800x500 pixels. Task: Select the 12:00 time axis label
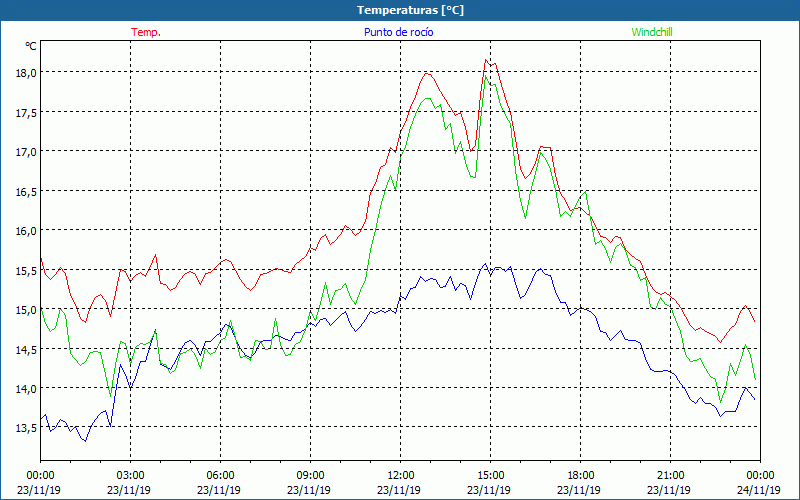(x=400, y=475)
